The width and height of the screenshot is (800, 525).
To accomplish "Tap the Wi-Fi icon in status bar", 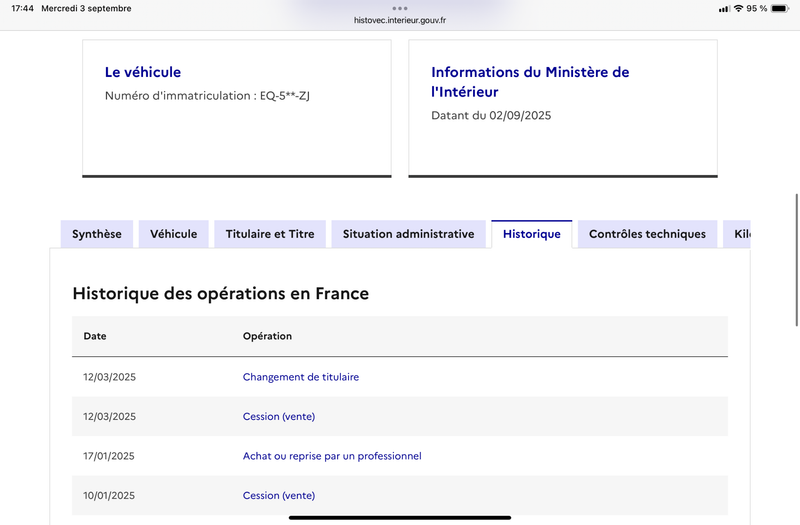I will (x=738, y=9).
